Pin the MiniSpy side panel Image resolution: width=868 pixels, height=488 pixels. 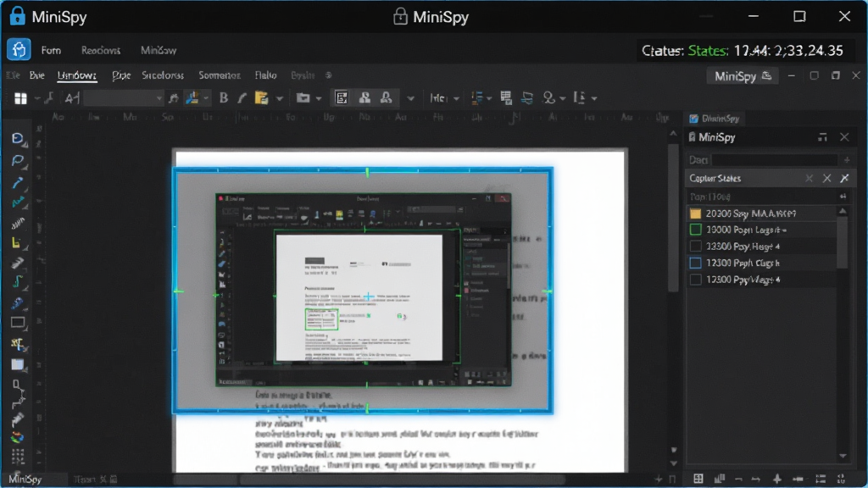[x=822, y=137]
